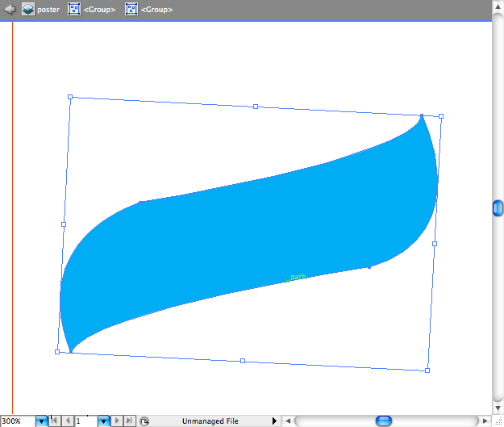
Task: Click the Unmanaged File status text
Action: tap(210, 421)
